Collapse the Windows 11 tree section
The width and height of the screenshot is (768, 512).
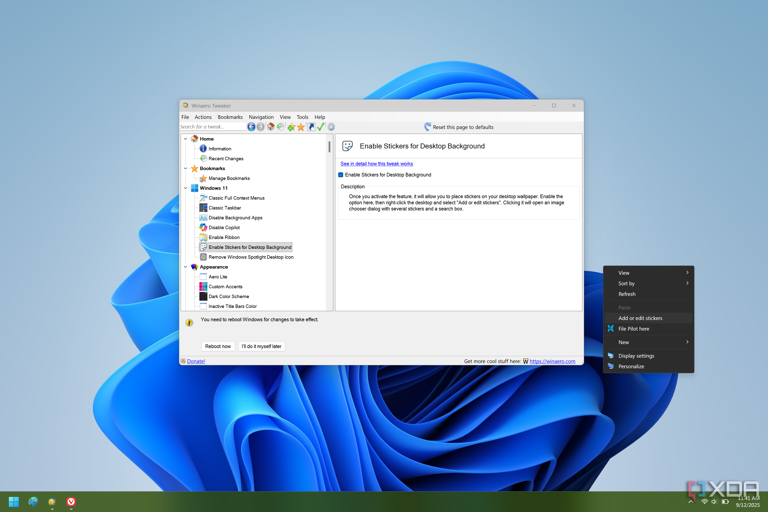pos(186,188)
